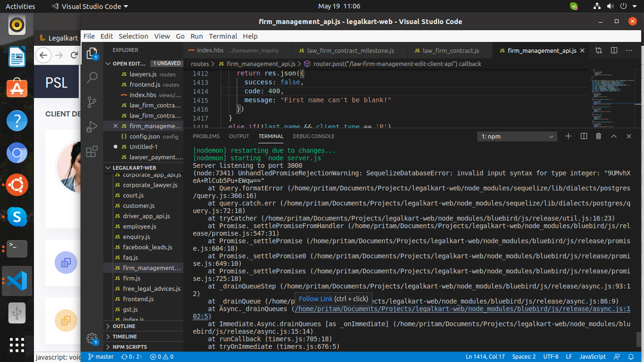Split the terminal panel
644x362 pixels.
pyautogui.click(x=584, y=136)
